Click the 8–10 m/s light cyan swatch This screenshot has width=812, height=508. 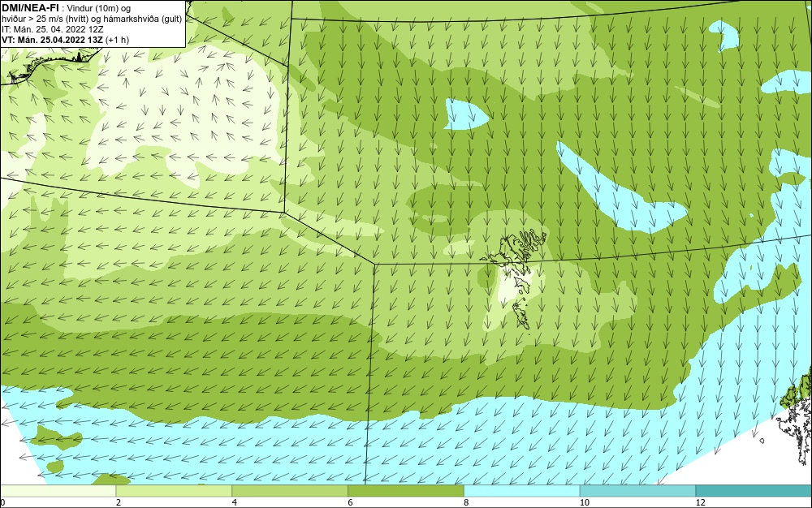point(522,491)
